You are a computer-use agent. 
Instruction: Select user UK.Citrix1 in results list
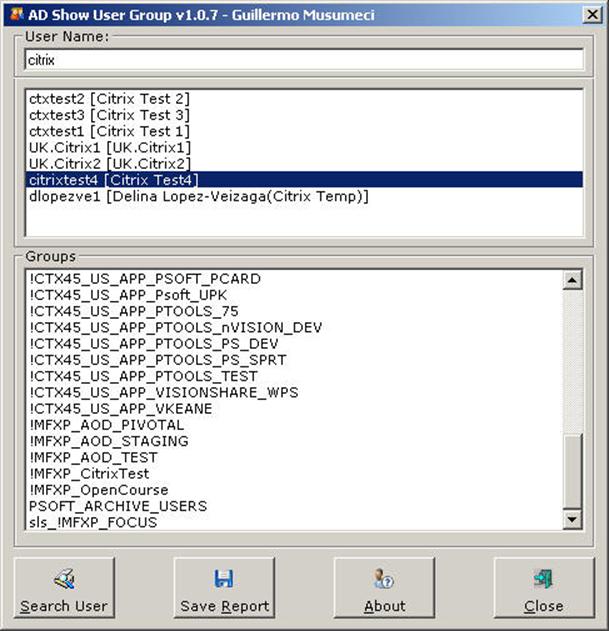(x=304, y=148)
